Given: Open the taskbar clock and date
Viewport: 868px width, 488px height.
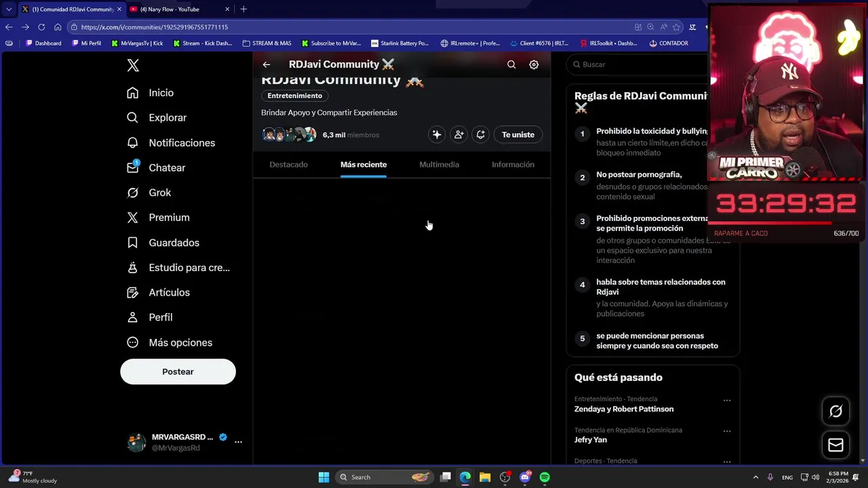Looking at the screenshot, I should click(x=838, y=477).
